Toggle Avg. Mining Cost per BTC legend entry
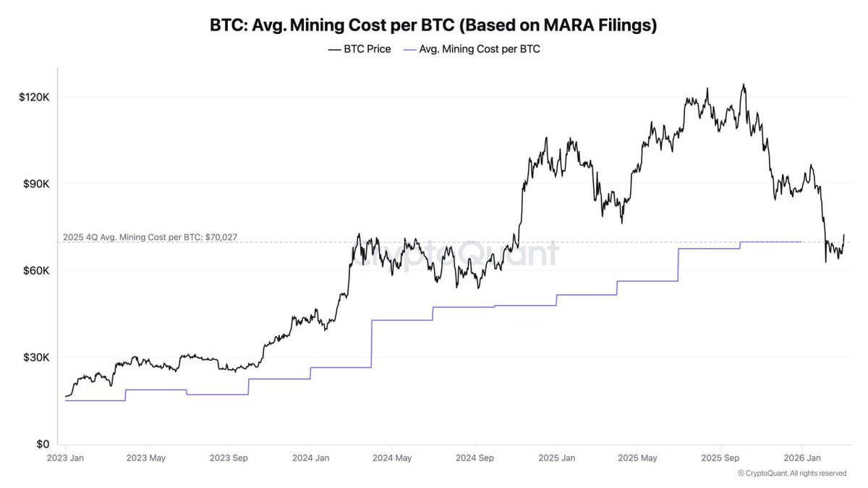The width and height of the screenshot is (868, 488). [480, 50]
